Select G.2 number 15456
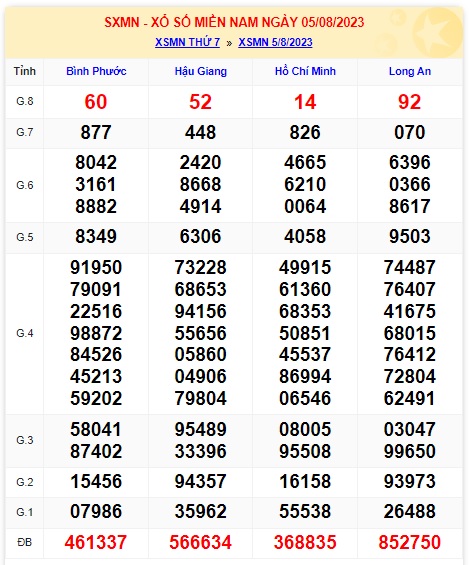Viewport: 470px width, 565px height. 96,481
